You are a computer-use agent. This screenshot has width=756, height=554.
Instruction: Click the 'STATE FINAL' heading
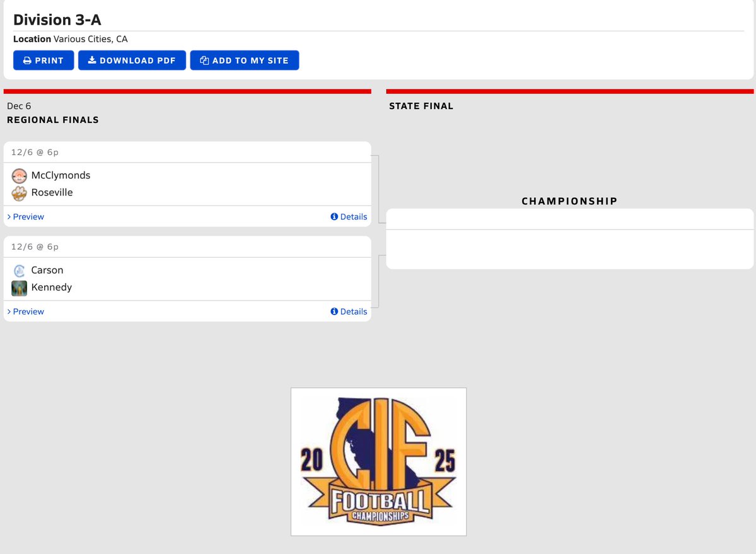pos(421,106)
